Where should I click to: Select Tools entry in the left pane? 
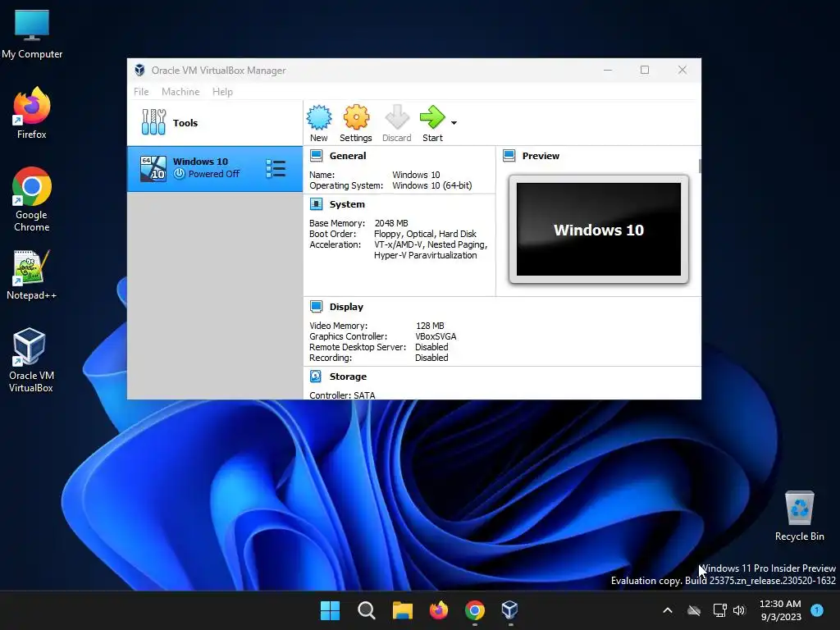(215, 123)
